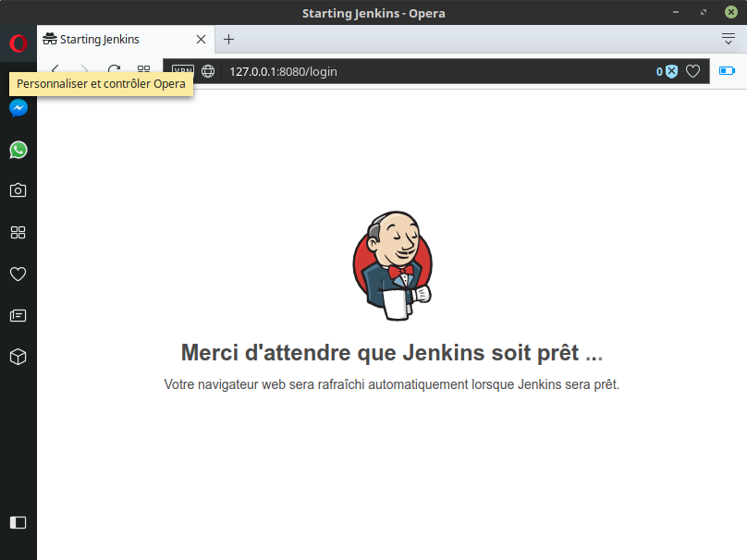Open the Opera main menu
Screen dimensions: 747x560
point(18,43)
